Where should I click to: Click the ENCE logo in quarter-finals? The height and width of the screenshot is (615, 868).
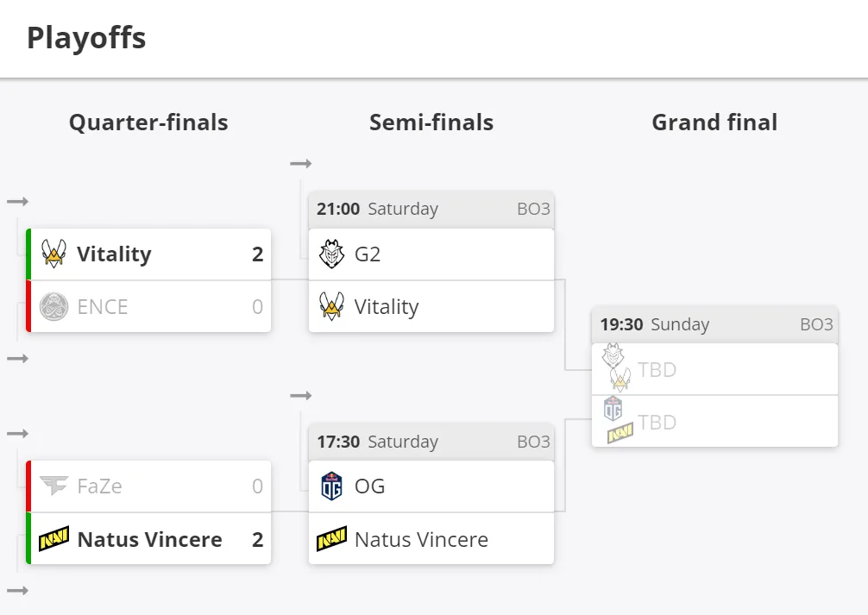point(53,307)
